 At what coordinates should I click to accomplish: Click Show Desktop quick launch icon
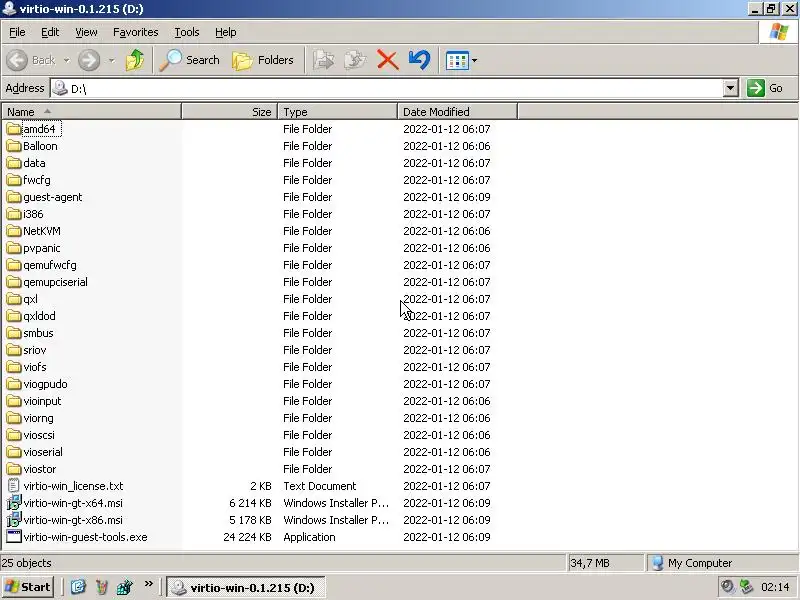point(78,587)
